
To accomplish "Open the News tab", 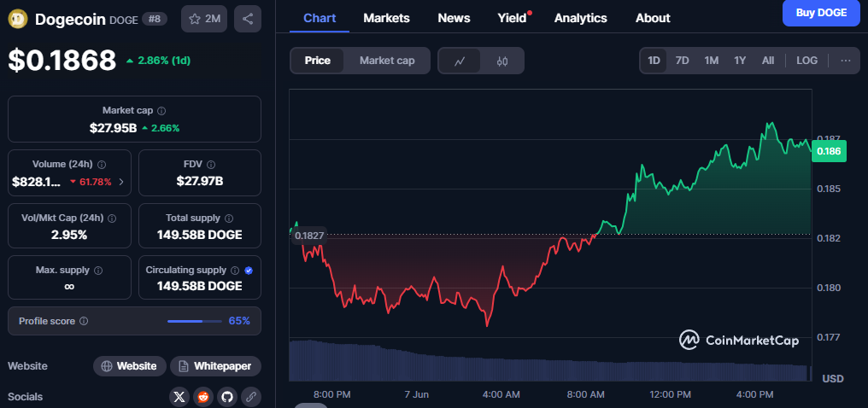I will (x=454, y=18).
